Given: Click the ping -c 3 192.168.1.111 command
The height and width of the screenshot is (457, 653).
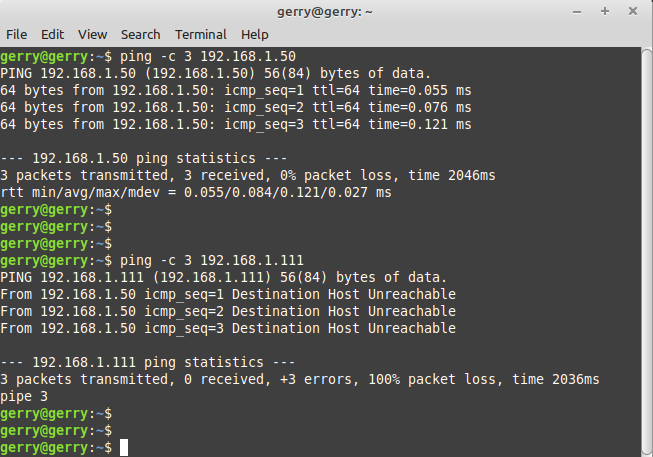Looking at the screenshot, I should 211,260.
